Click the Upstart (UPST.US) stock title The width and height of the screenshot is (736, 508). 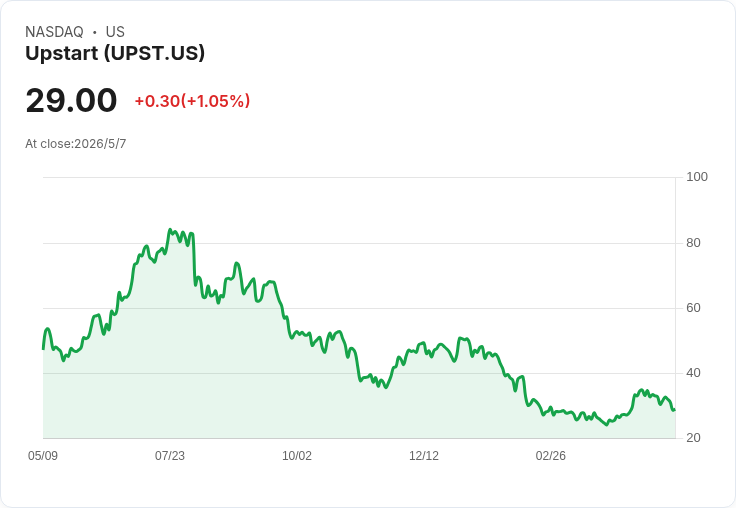(x=115, y=53)
